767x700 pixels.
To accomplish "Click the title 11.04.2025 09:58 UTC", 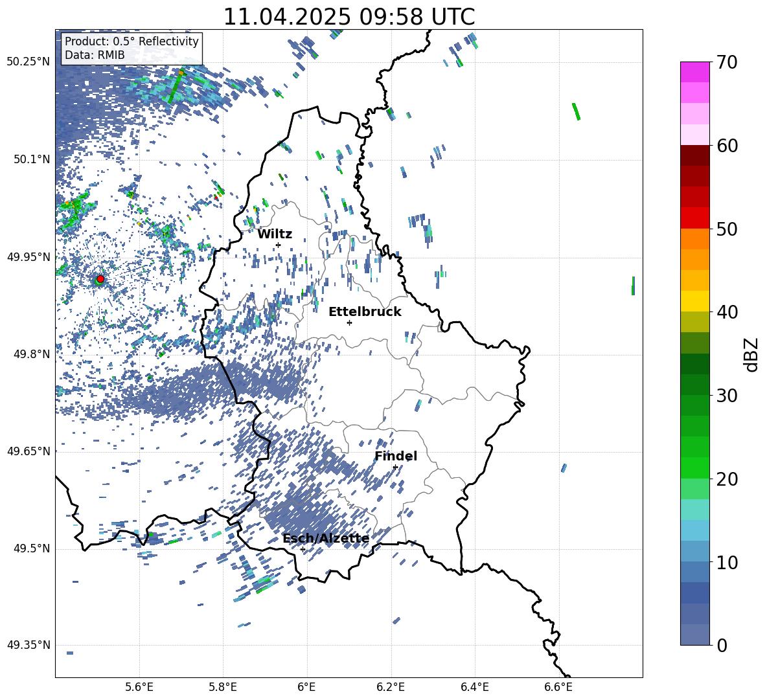I will tap(349, 17).
